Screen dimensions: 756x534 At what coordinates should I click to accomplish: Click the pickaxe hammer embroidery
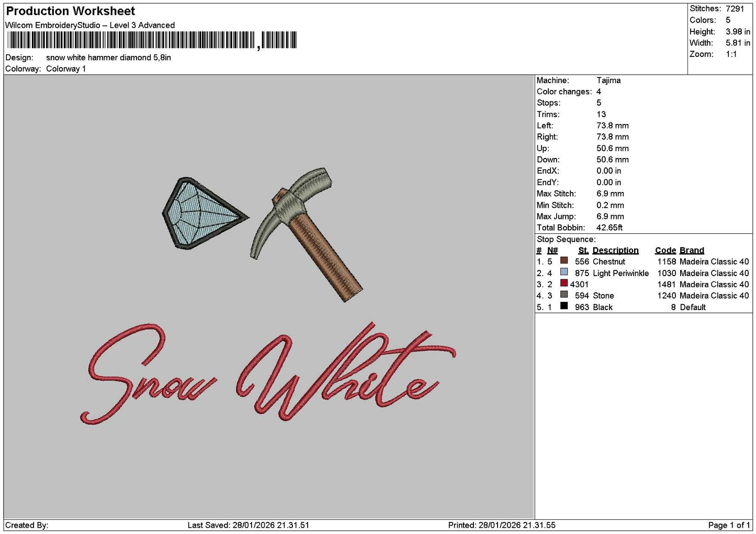pos(307,234)
